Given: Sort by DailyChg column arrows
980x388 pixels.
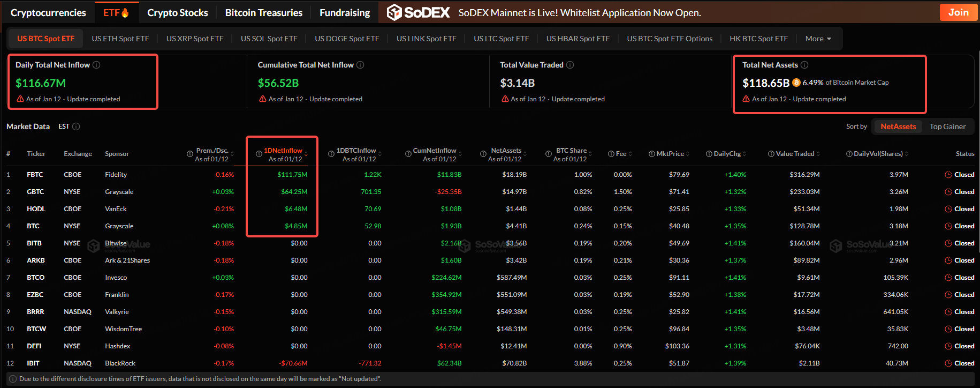Looking at the screenshot, I should (744, 154).
